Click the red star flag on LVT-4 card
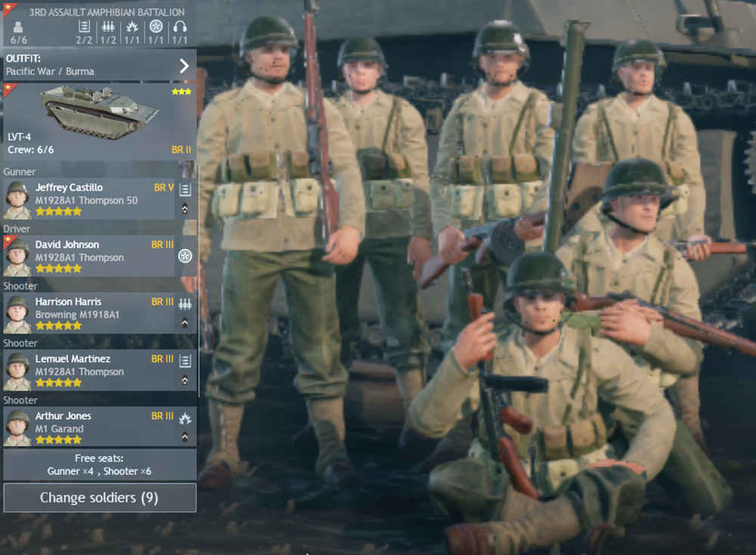 coord(10,90)
